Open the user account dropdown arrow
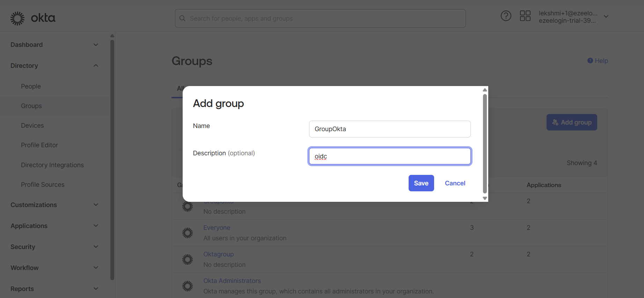The width and height of the screenshot is (644, 298). coord(606,16)
